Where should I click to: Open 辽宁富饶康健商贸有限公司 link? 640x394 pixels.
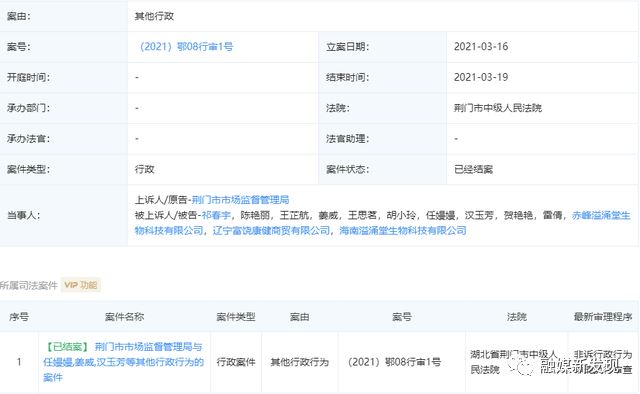271,230
